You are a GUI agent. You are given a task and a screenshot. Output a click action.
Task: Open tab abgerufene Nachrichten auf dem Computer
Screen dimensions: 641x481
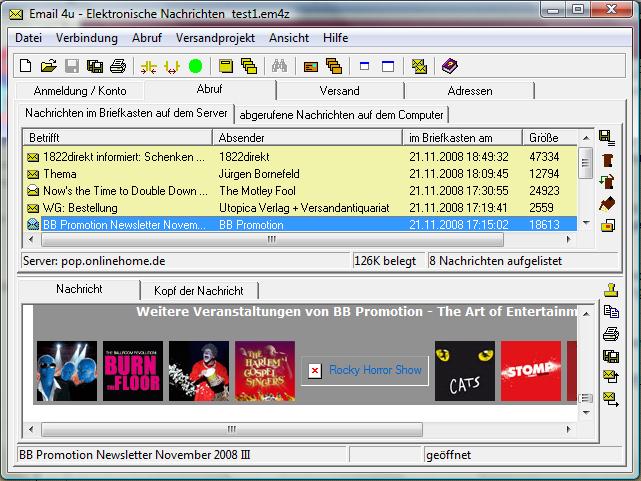[342, 115]
